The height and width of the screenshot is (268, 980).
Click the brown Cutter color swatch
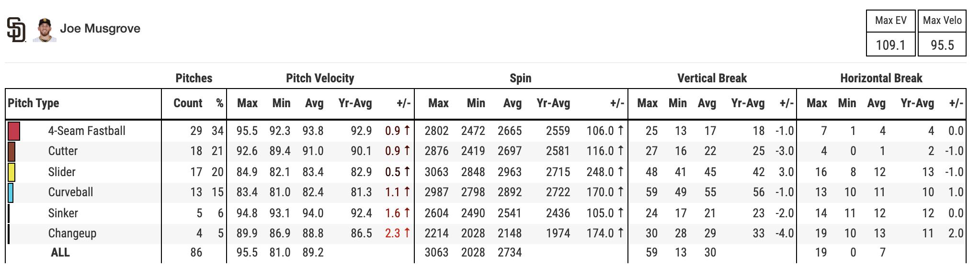point(11,151)
